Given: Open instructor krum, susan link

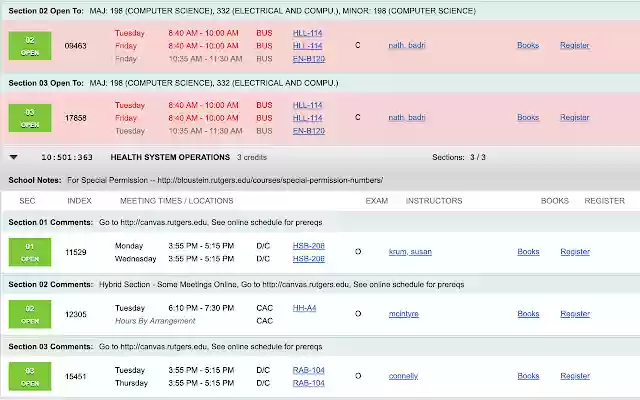Looking at the screenshot, I should click(x=410, y=252).
